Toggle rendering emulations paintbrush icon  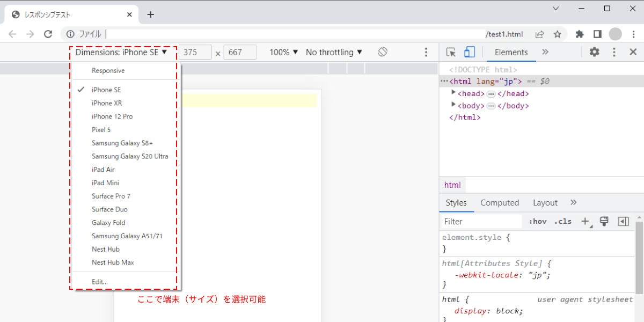coord(604,221)
